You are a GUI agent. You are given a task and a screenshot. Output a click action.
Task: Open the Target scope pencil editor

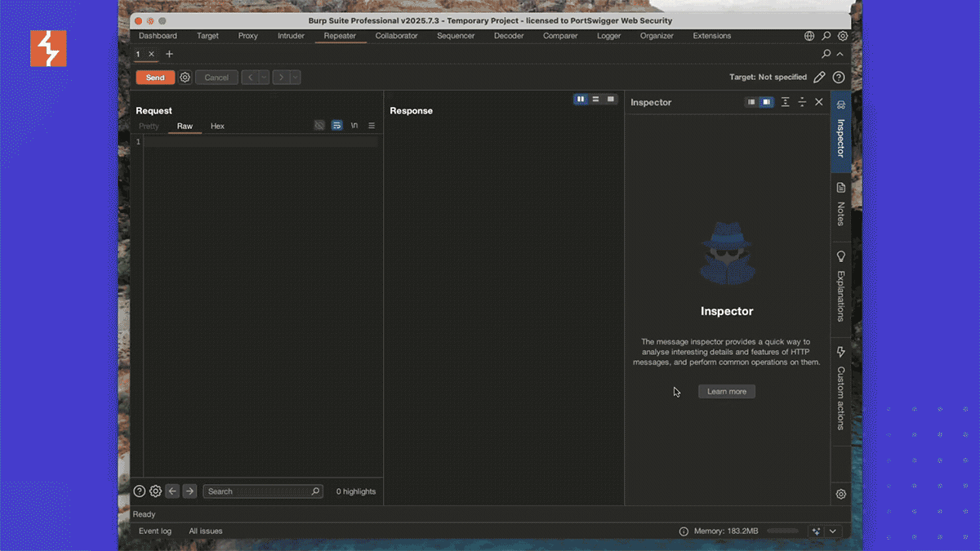tap(819, 77)
